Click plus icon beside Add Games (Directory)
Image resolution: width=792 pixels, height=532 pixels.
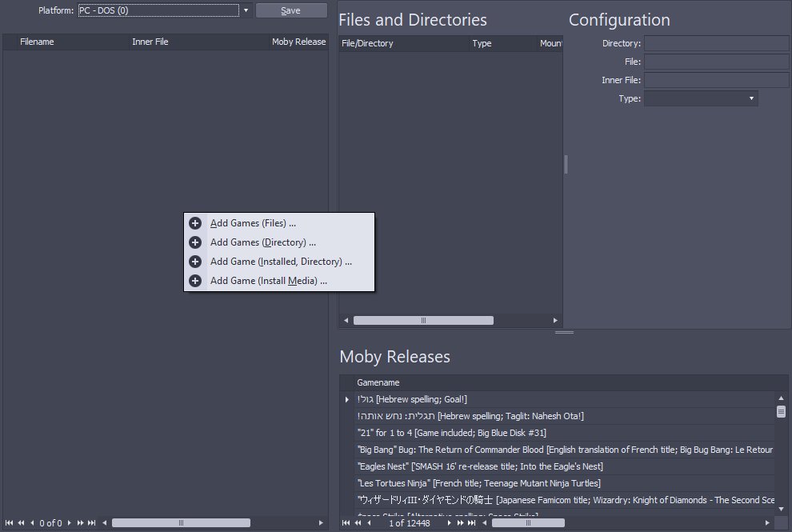195,242
